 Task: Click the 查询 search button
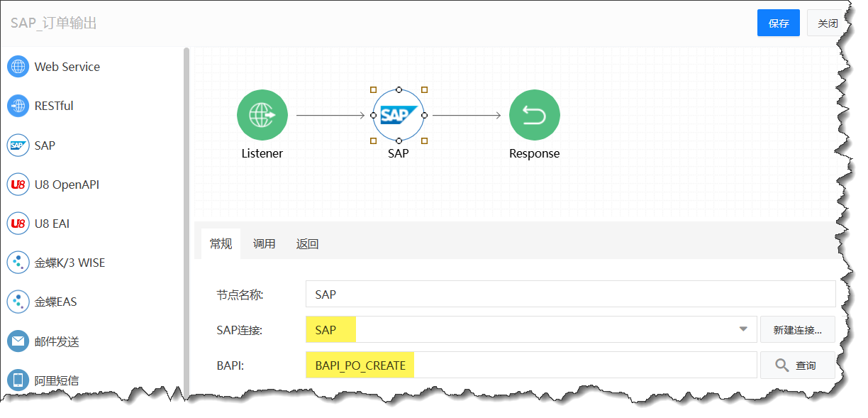pyautogui.click(x=795, y=365)
